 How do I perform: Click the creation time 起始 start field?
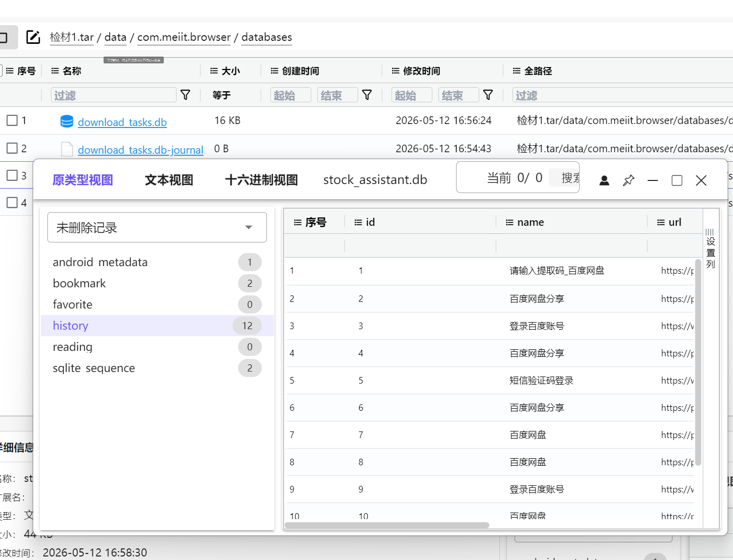click(291, 95)
